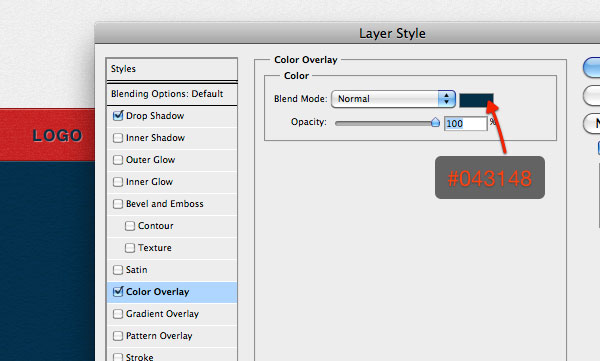
Task: Click the LOGO text on the canvas
Action: click(57, 136)
